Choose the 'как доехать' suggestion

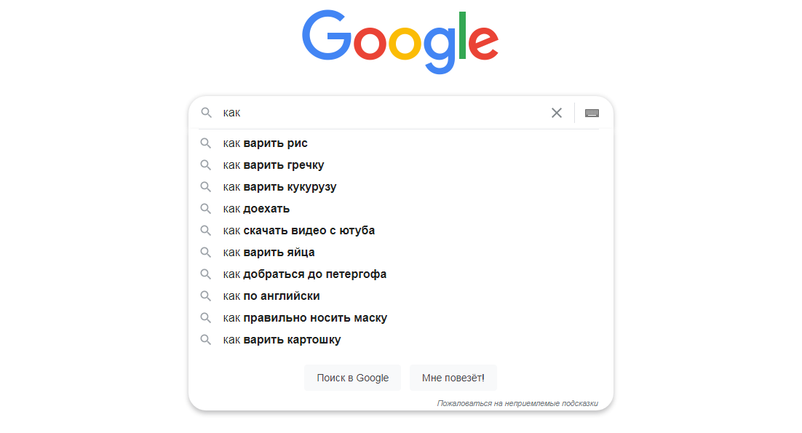click(256, 209)
